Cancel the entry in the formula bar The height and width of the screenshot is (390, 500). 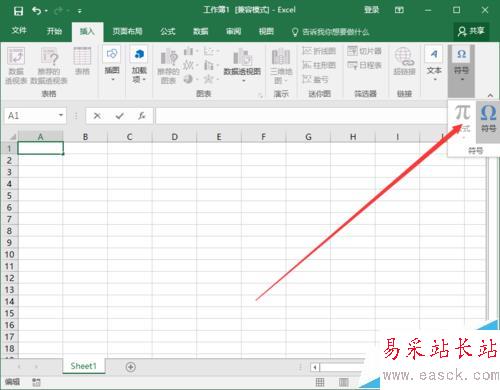tap(97, 116)
